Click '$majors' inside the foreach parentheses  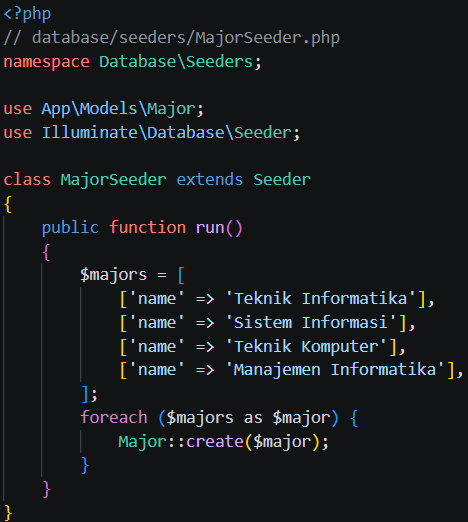[200, 418]
